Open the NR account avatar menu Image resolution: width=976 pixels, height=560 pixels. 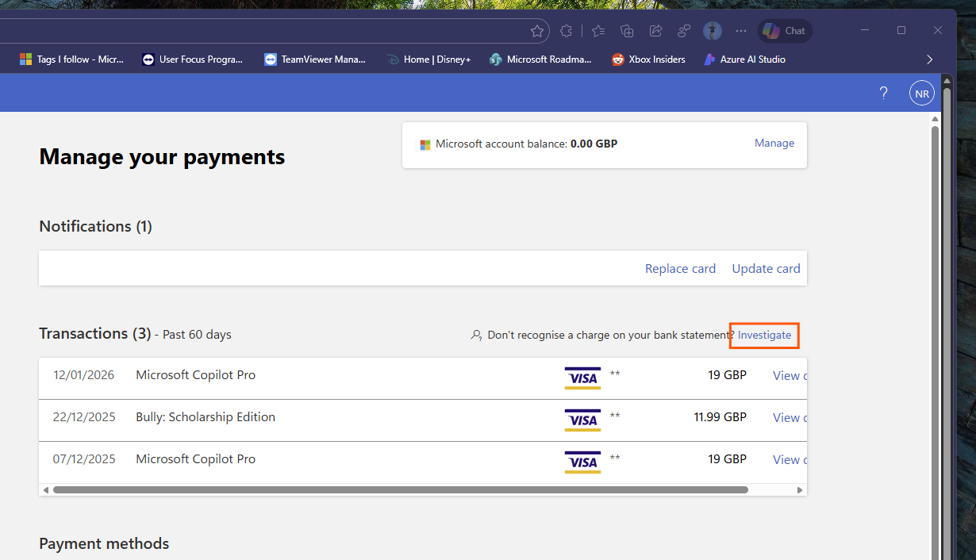click(x=922, y=93)
